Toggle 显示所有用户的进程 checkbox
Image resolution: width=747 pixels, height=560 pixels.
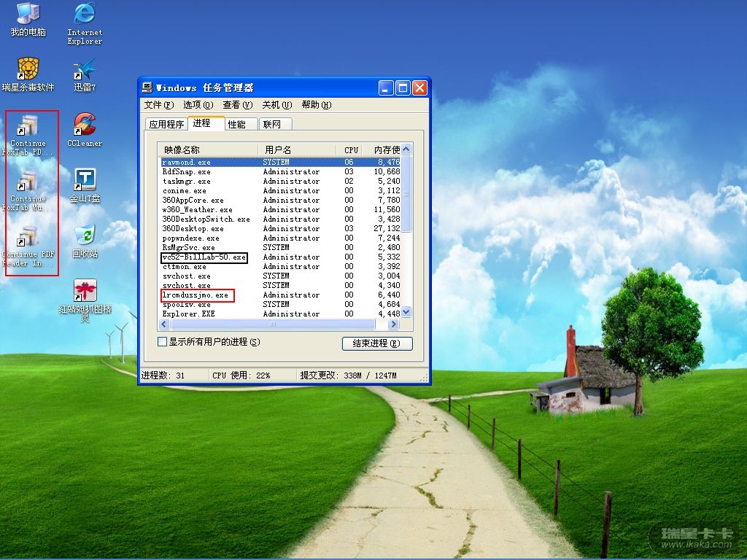[x=162, y=342]
